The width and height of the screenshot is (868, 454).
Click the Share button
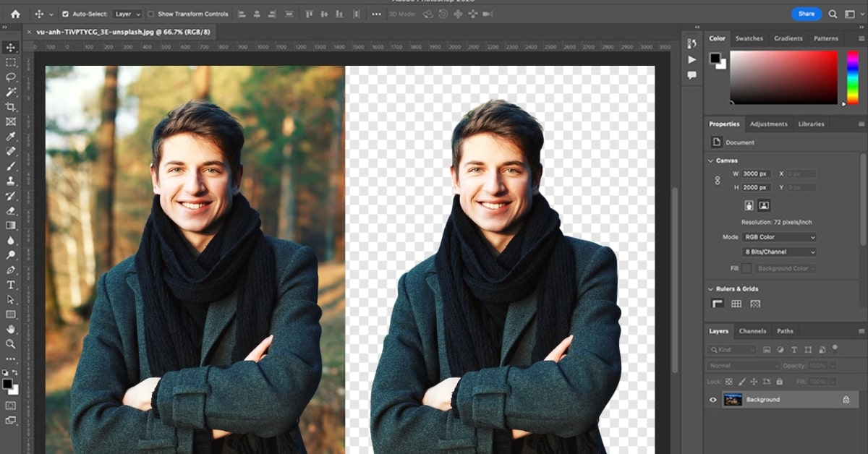(807, 14)
